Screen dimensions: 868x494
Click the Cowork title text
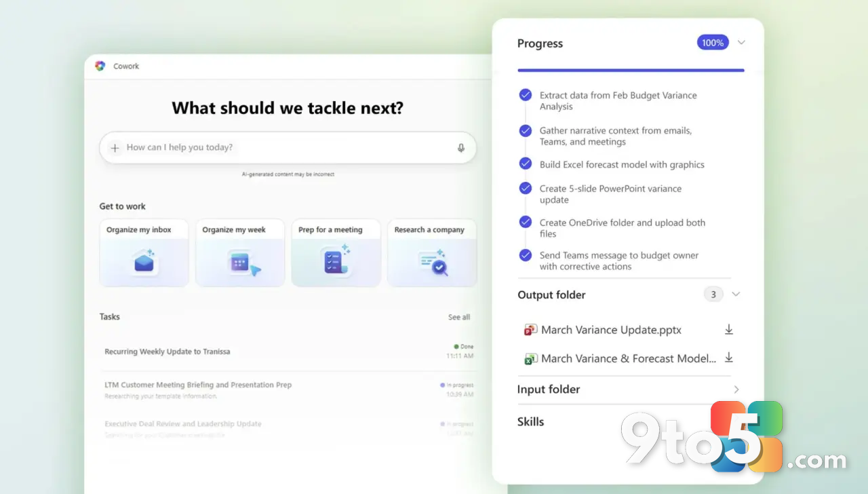click(126, 66)
